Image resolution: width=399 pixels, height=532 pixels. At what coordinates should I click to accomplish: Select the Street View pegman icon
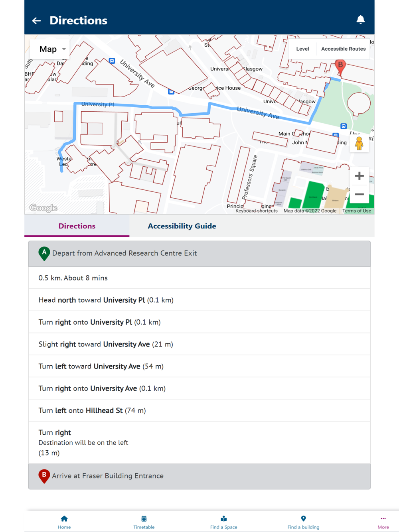coord(359,143)
